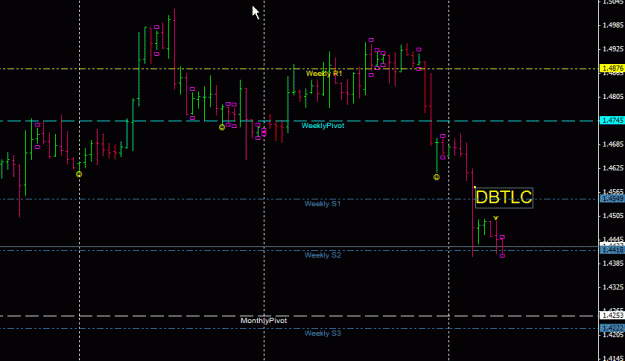Click yellow circle marker above Weekly S1 line
625x361 pixels.
436,177
